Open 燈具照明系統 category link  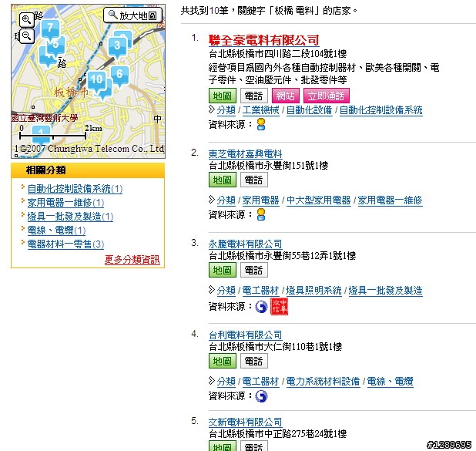click(314, 291)
